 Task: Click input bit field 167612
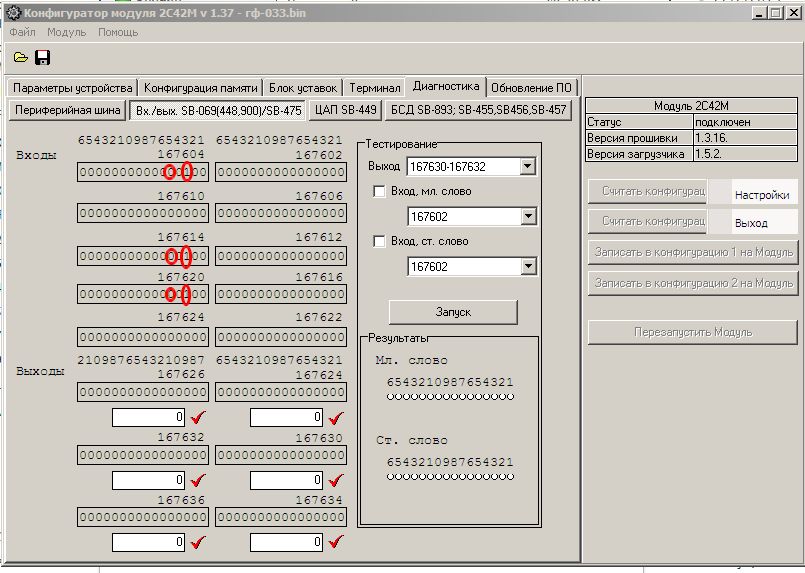281,256
